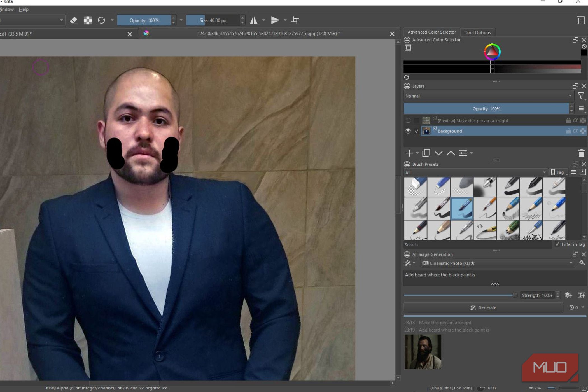Expand the generation queue dropdown
The height and width of the screenshot is (392, 588).
583,307
